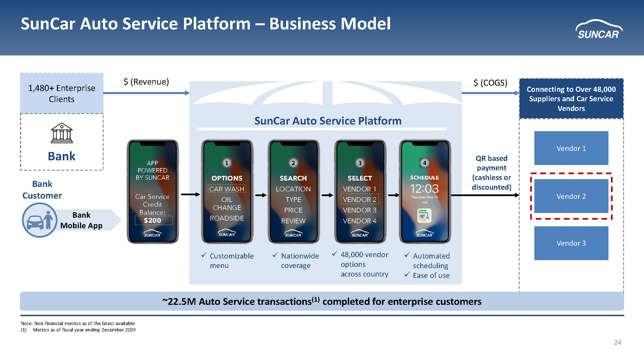Screen dimensions: 644x360
Task: Click the car and person customer icon
Action: (40, 220)
